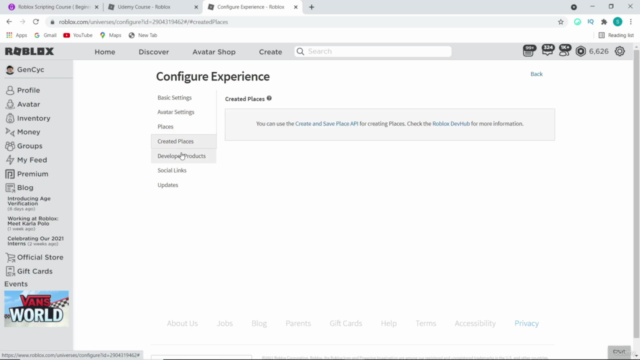Open the Apps shortcut in bookmarks bar
This screenshot has height=360, width=640.
tap(17, 36)
